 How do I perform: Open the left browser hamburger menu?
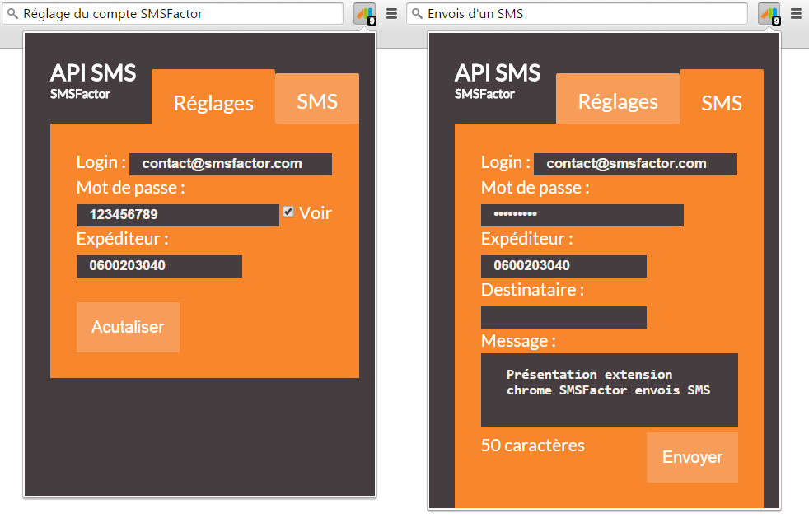(392, 14)
